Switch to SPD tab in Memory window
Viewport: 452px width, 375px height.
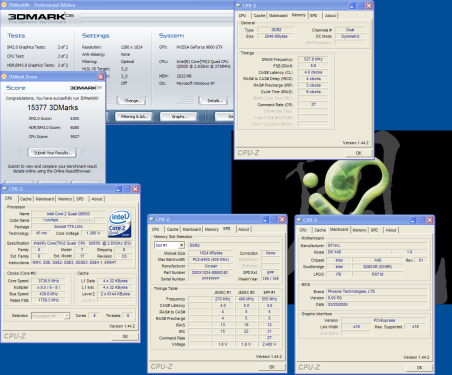click(x=314, y=15)
